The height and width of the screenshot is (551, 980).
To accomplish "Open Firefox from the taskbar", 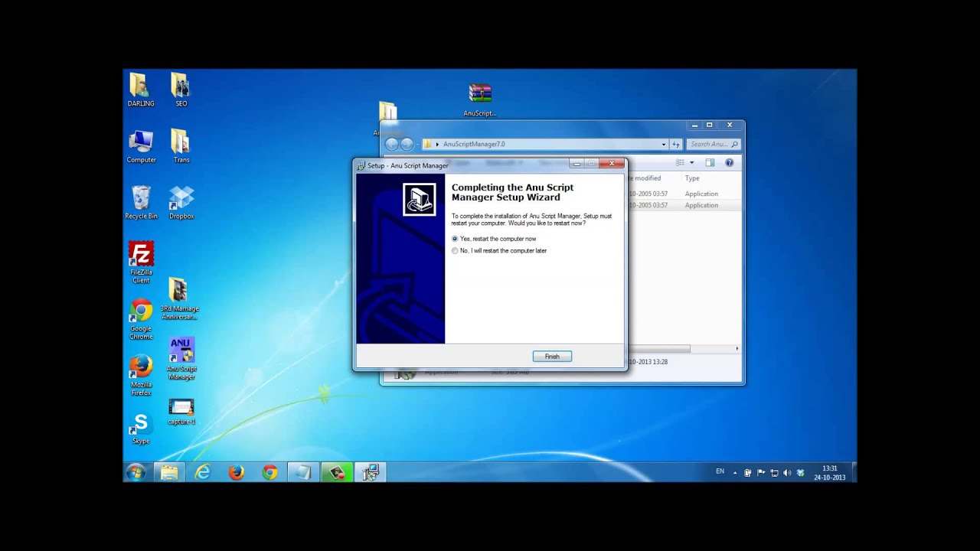I will click(x=237, y=472).
